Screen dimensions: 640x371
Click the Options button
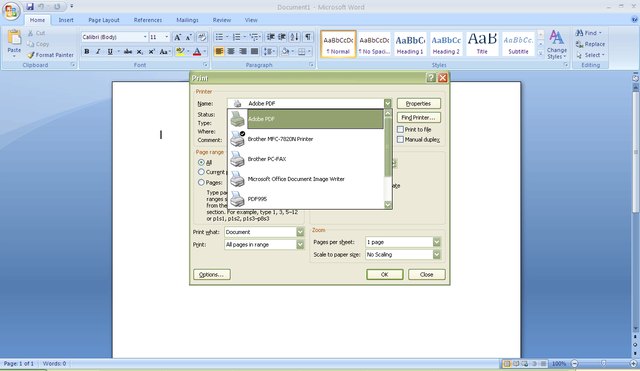(212, 275)
